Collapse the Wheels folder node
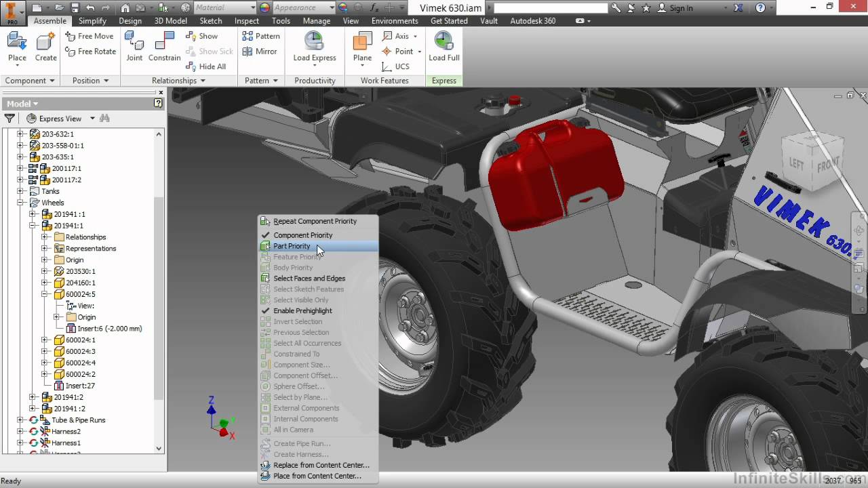Viewport: 868px width, 488px height. click(20, 203)
